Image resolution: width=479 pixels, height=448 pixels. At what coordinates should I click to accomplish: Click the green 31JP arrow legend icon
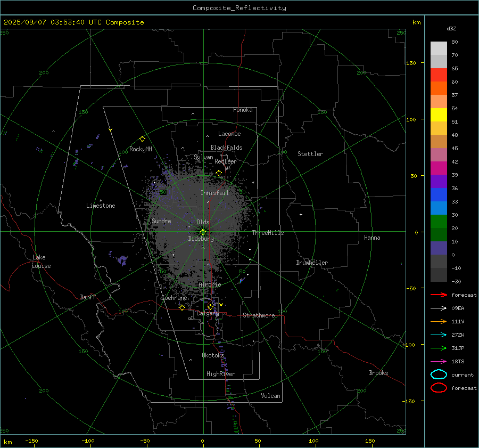coord(439,348)
